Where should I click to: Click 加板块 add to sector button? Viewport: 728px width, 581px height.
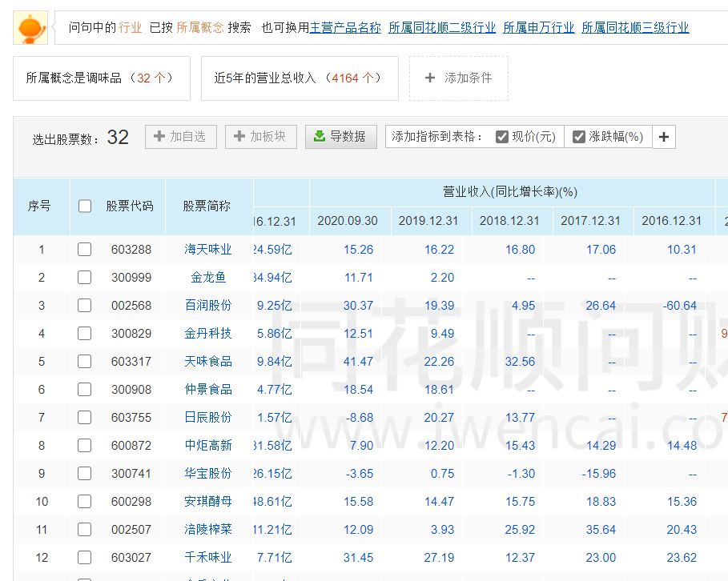[261, 136]
